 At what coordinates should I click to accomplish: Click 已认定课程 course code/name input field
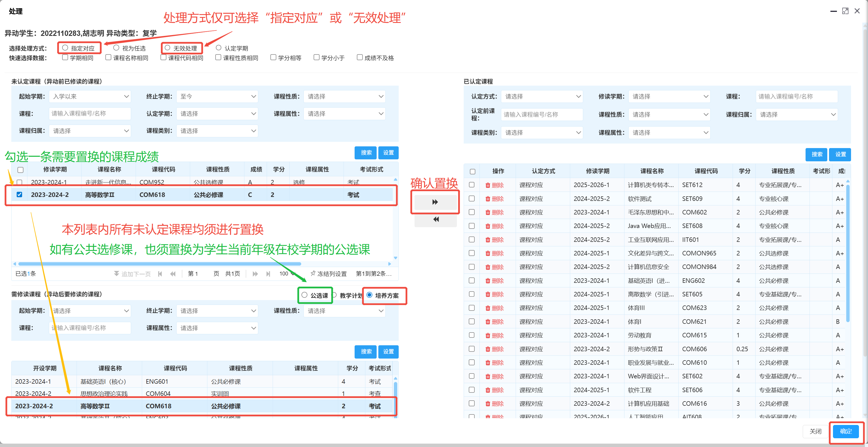click(797, 97)
